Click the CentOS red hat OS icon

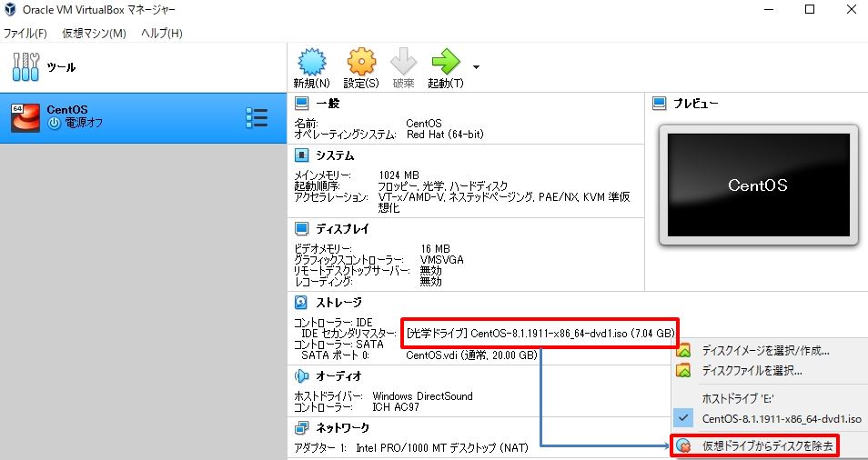[25, 118]
